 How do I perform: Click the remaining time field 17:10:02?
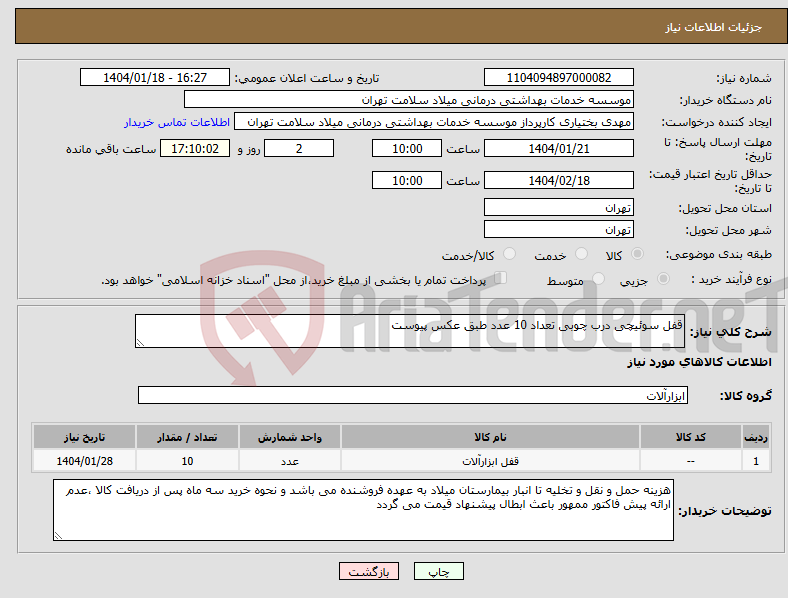click(195, 149)
